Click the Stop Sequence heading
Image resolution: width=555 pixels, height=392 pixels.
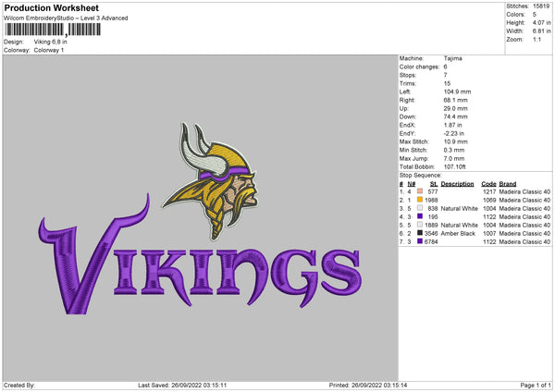[x=421, y=176]
